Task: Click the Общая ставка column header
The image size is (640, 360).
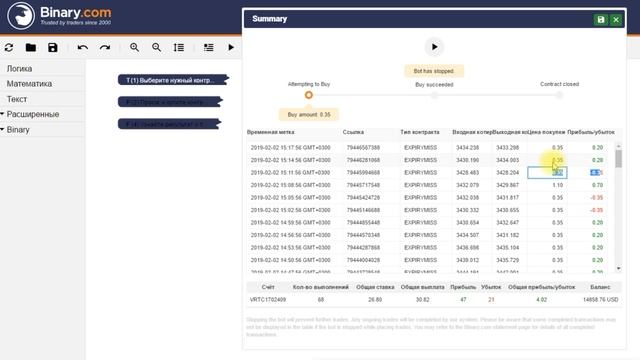Action: tap(375, 287)
